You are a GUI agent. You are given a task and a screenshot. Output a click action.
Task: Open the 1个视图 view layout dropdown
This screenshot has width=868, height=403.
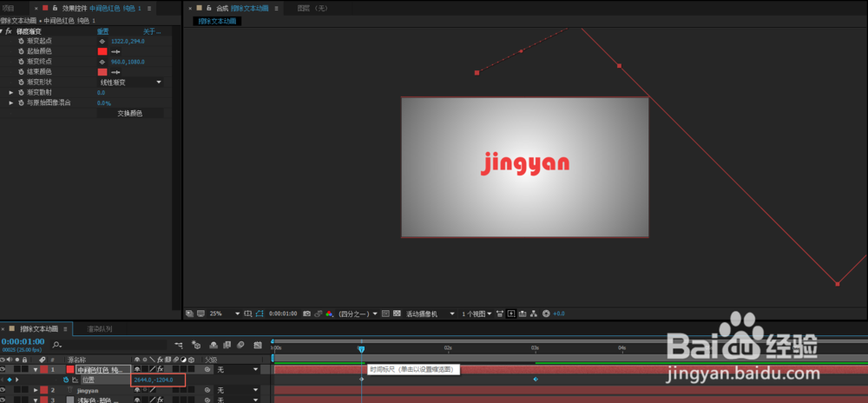tap(477, 314)
